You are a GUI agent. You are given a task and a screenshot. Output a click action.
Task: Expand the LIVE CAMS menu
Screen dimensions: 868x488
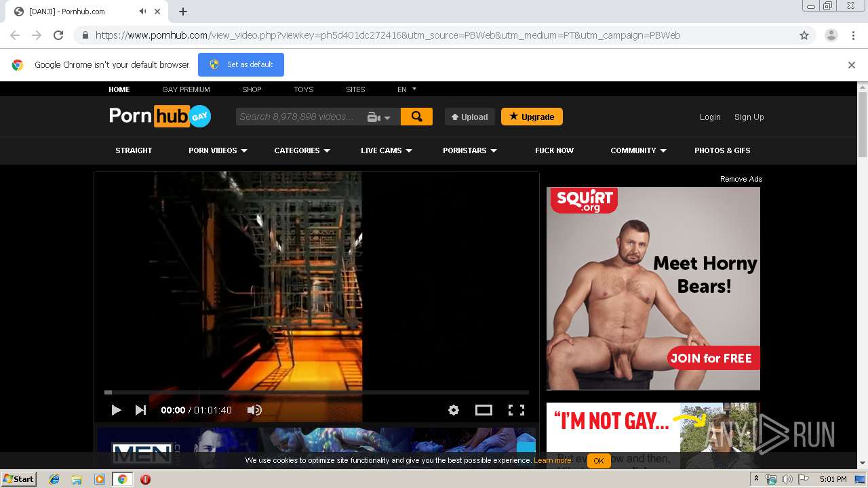(387, 150)
